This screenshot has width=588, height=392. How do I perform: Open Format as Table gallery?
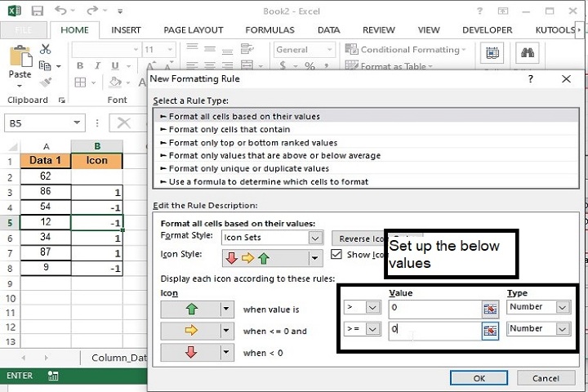coord(389,65)
